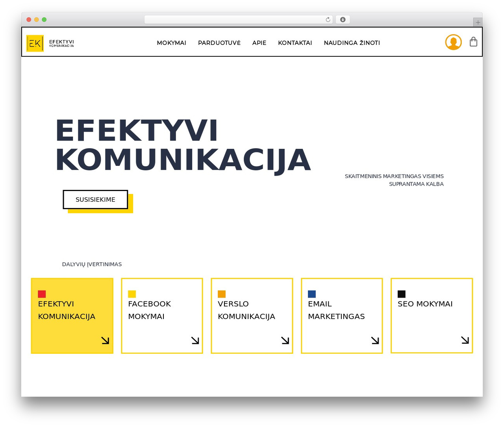This screenshot has height=427, width=504.
Task: Click arrow on SEO Mokymai card
Action: tap(465, 340)
